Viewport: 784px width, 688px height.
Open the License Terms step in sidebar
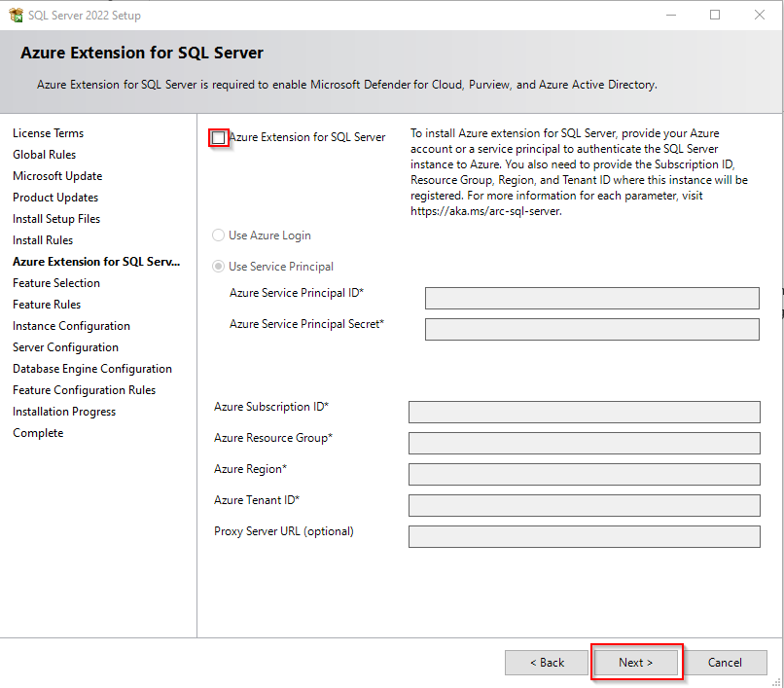tap(49, 133)
